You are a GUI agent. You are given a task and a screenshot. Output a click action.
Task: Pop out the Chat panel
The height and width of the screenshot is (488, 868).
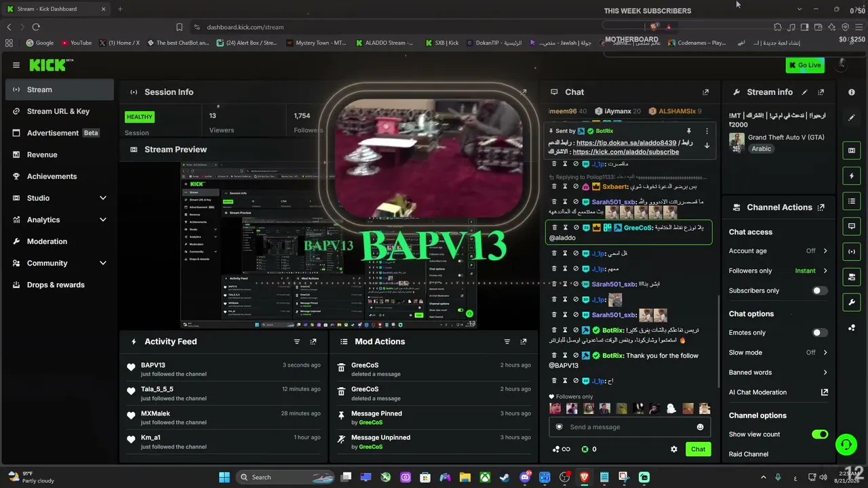[706, 92]
